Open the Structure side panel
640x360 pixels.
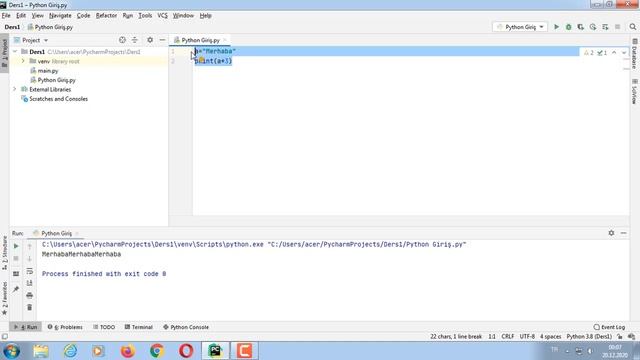point(4,252)
